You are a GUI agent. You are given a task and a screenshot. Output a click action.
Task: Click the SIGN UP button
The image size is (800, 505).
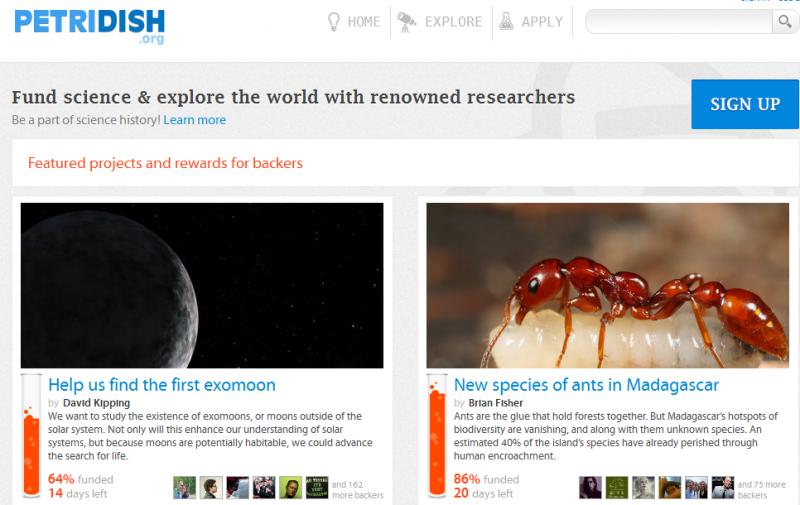tap(745, 104)
